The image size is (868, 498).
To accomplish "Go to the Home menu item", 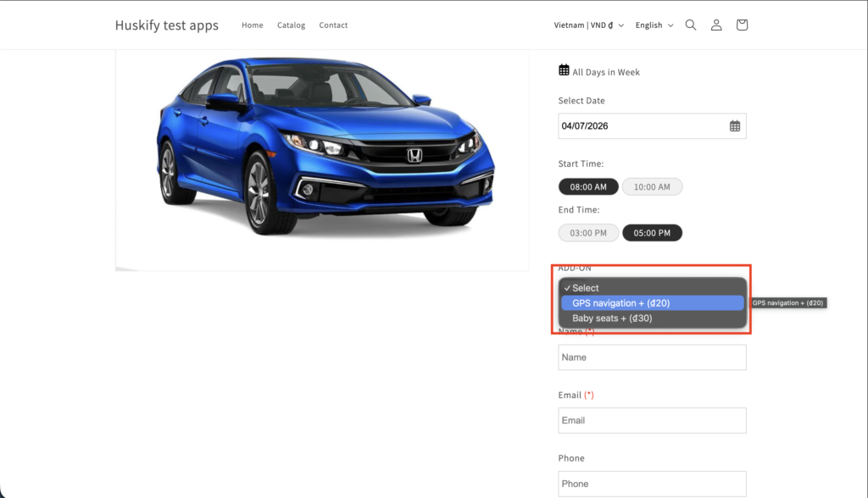I will (253, 25).
